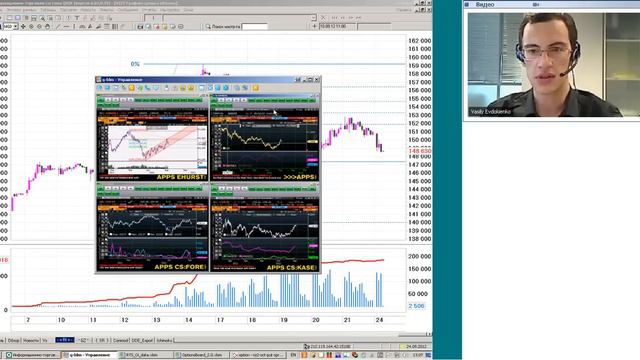The width and height of the screenshot is (640, 360).
Task: Click the X icon right of long combo box
Action: click(323, 18)
